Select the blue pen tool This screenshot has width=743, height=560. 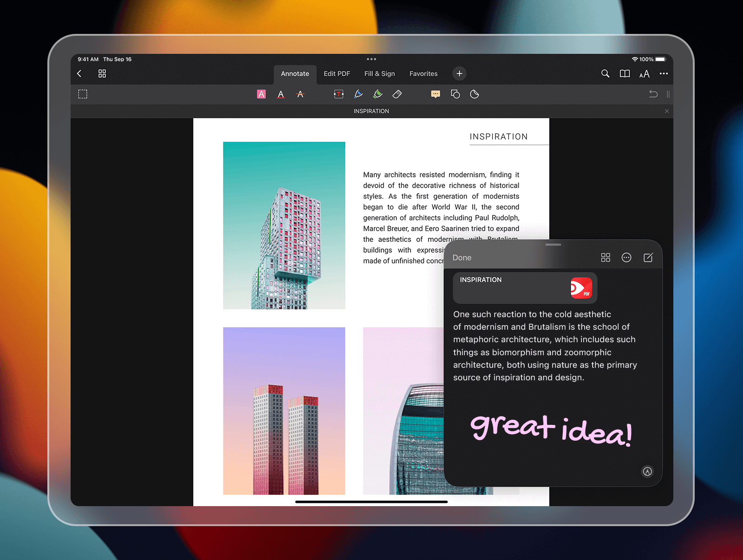point(358,94)
